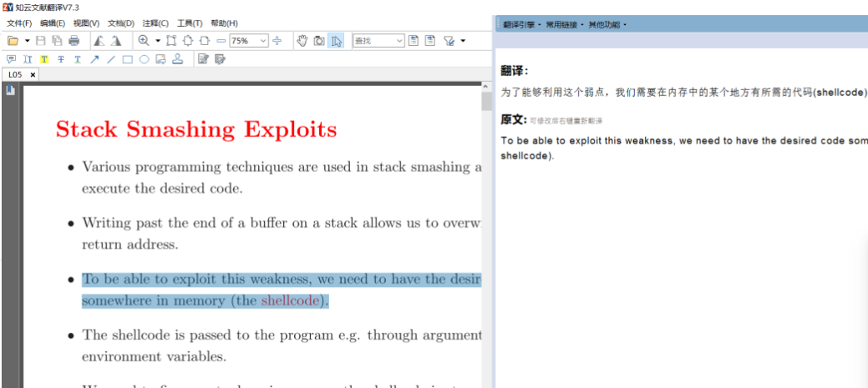Open the 帮助(H) menu
This screenshot has width=868, height=388.
[224, 23]
